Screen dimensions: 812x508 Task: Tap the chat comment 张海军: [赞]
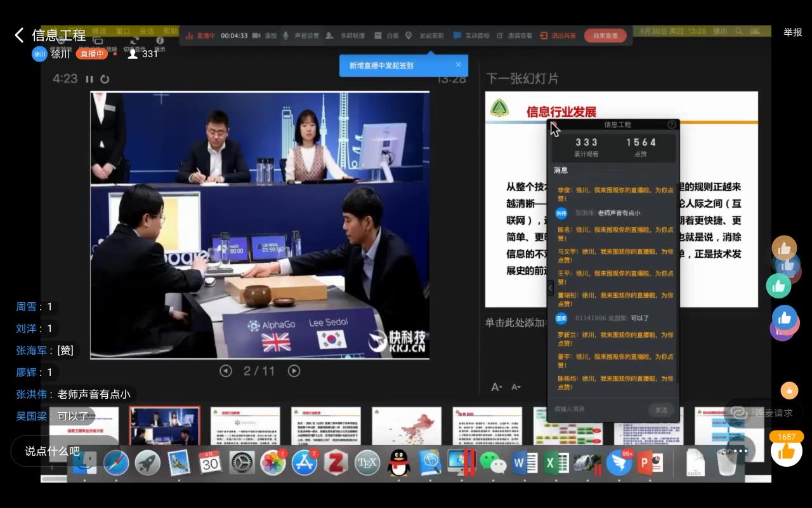click(x=45, y=351)
